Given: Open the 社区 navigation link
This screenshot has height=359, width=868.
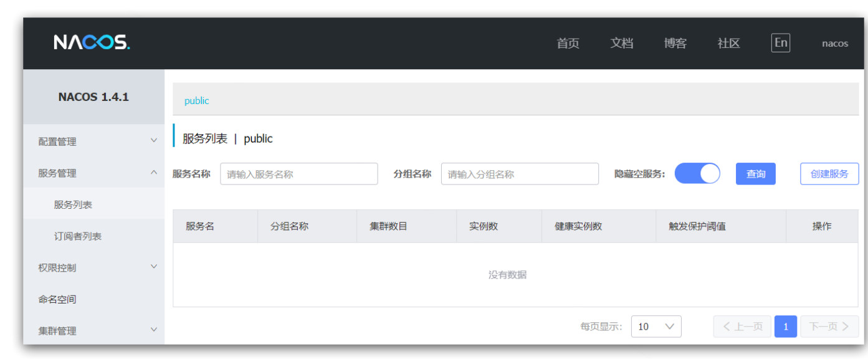Looking at the screenshot, I should (x=728, y=44).
